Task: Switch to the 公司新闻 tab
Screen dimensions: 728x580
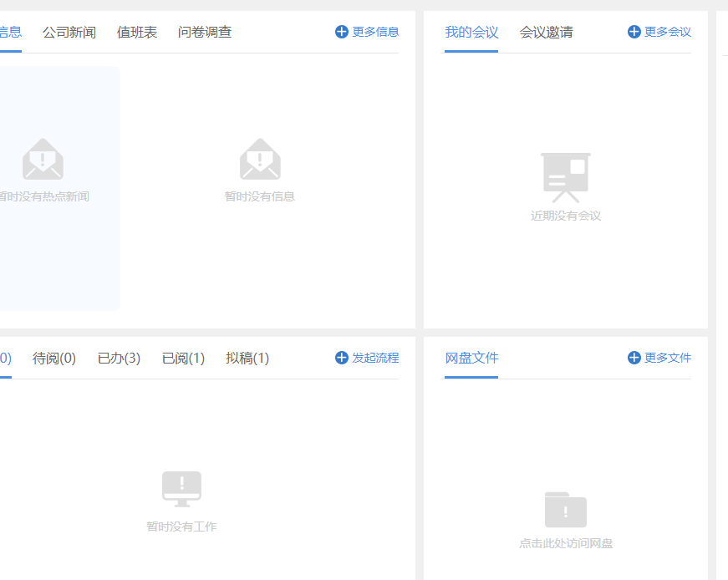Action: pyautogui.click(x=69, y=33)
